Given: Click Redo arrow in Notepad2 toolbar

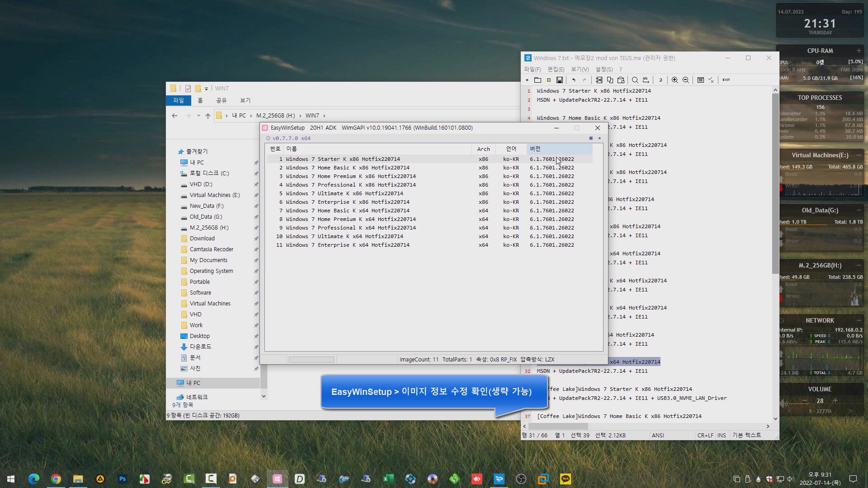Looking at the screenshot, I should [x=585, y=80].
